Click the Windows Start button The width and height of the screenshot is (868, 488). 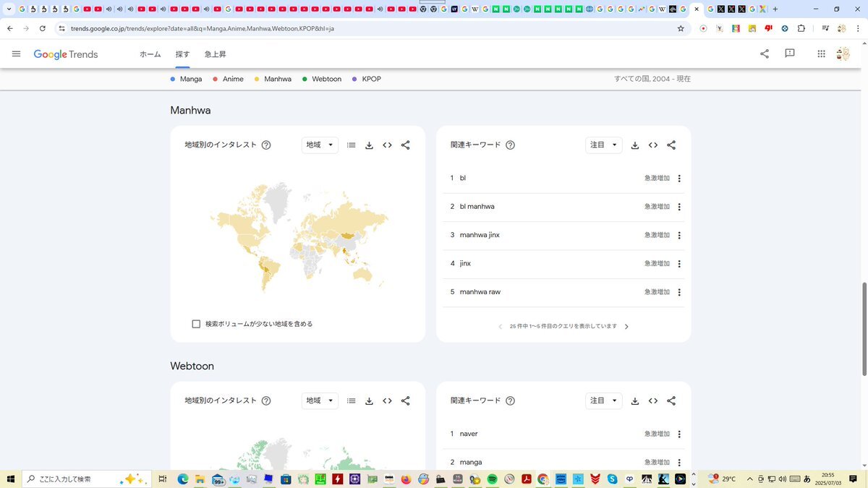11,479
